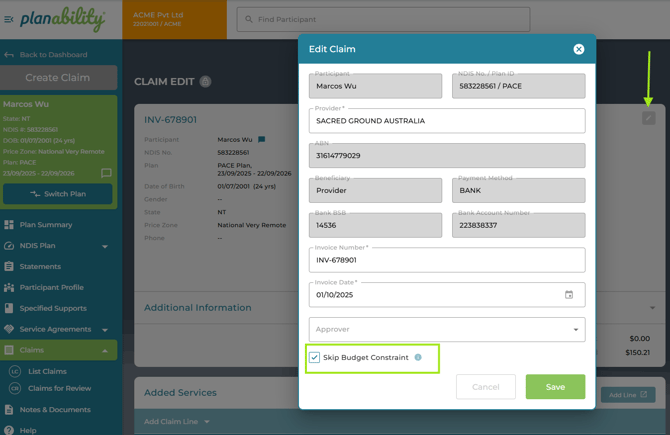
Task: Expand the NDIS Plan sidebar menu
Action: coord(104,246)
